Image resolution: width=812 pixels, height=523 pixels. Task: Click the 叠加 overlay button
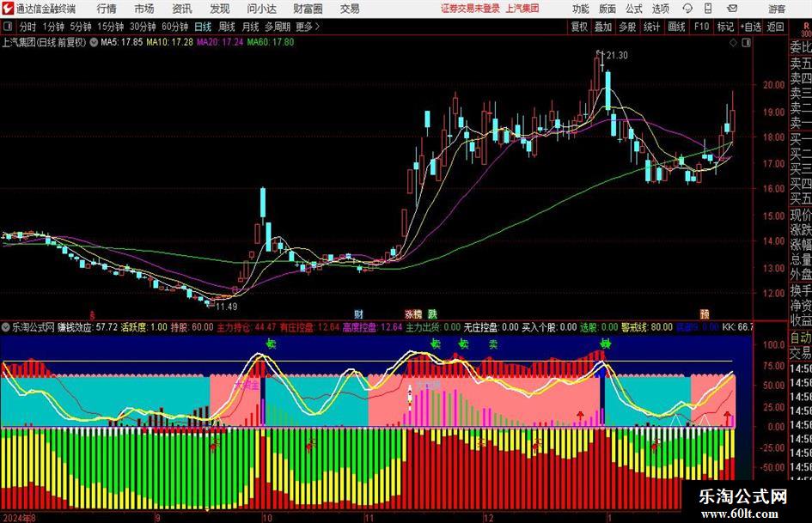(x=603, y=27)
